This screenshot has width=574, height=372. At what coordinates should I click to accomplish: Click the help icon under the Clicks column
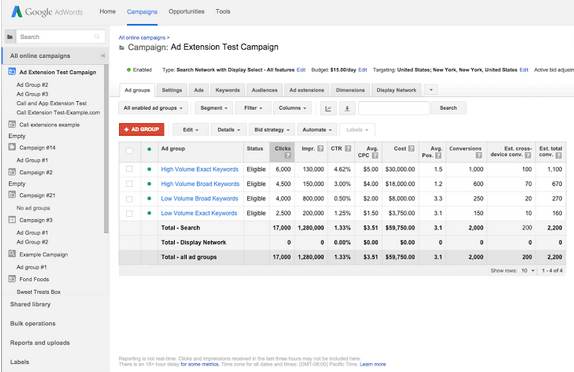(x=288, y=156)
